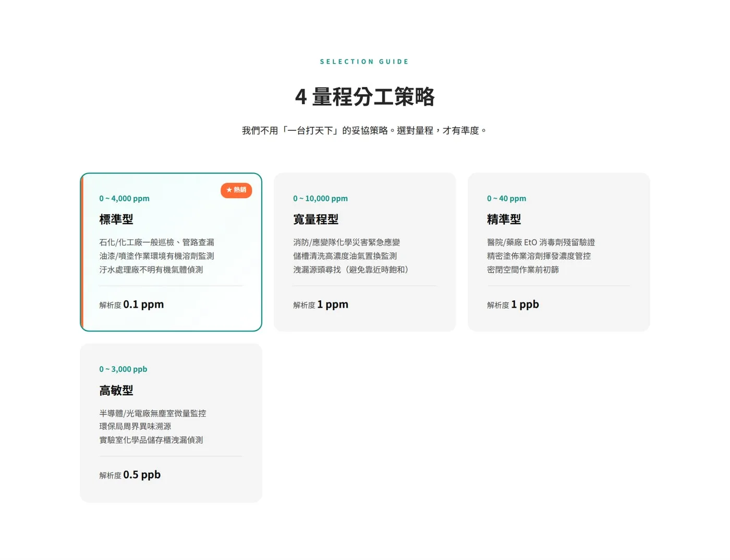Click 石化/化工廠一般巡檢、管路查漏 line
730x560 pixels.
(157, 242)
